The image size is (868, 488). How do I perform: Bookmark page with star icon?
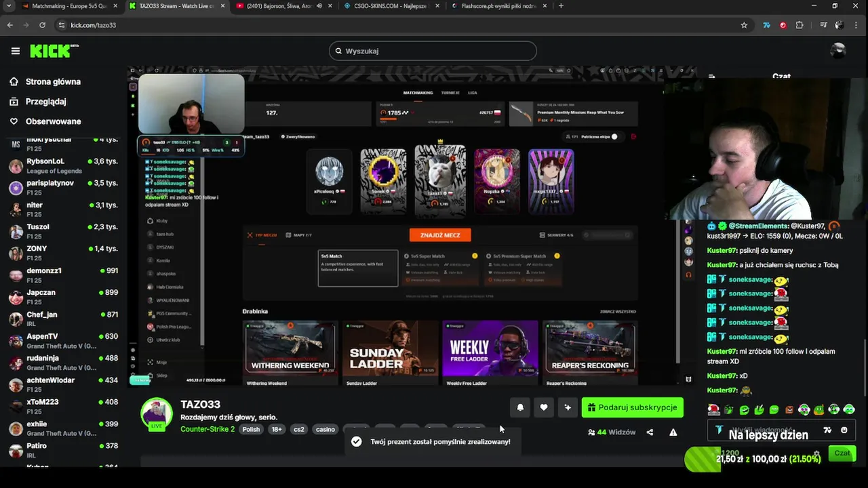[x=744, y=25]
